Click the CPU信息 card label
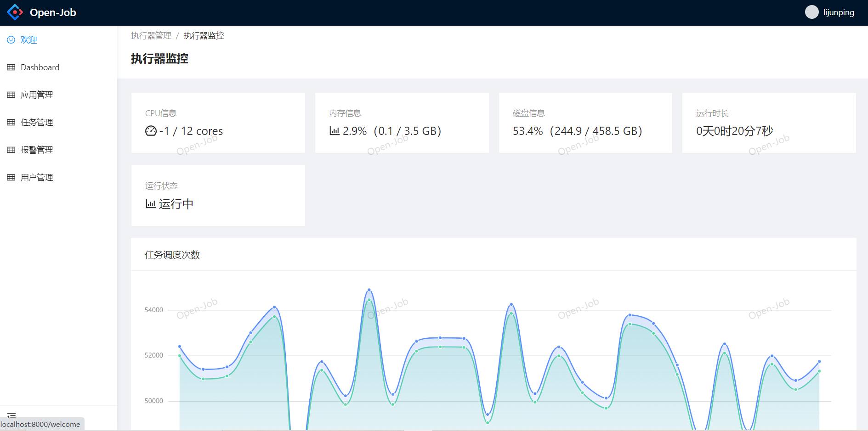 pos(161,113)
